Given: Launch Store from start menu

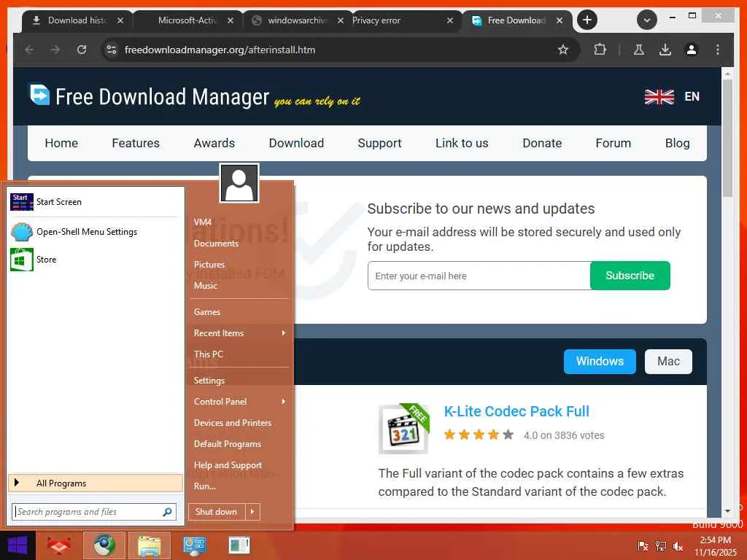Looking at the screenshot, I should [x=95, y=260].
